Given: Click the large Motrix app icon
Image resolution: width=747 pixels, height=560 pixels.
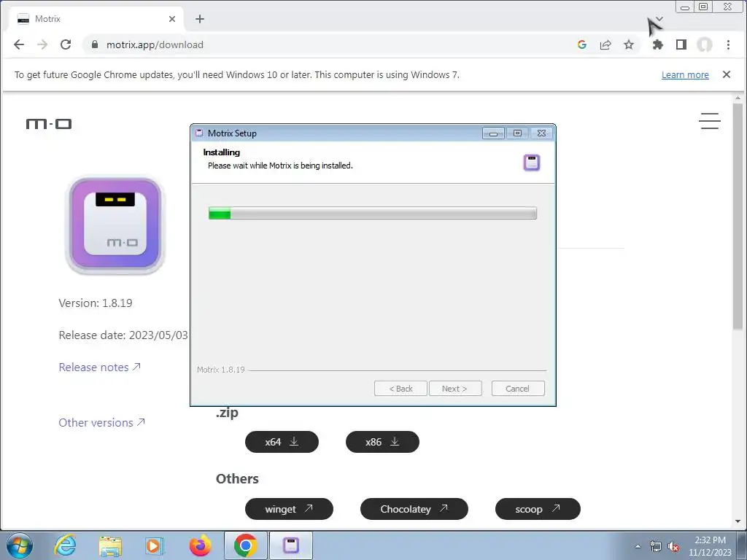Looking at the screenshot, I should (115, 225).
